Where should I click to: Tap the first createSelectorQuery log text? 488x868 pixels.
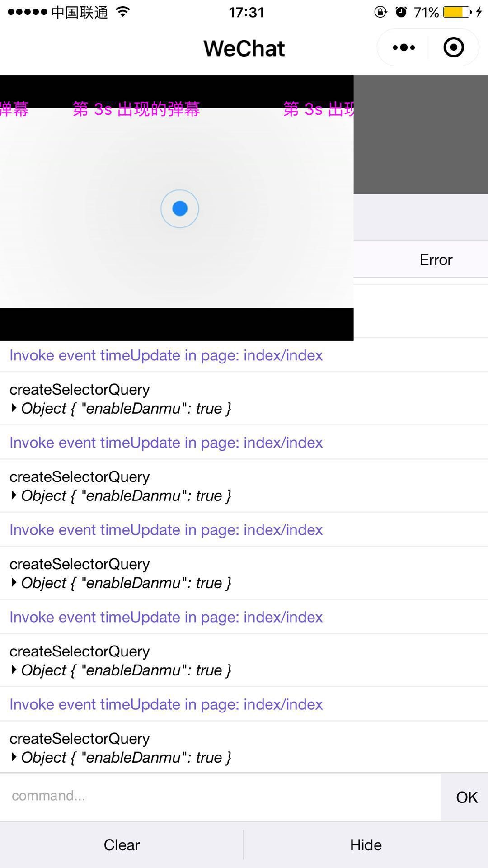point(80,389)
